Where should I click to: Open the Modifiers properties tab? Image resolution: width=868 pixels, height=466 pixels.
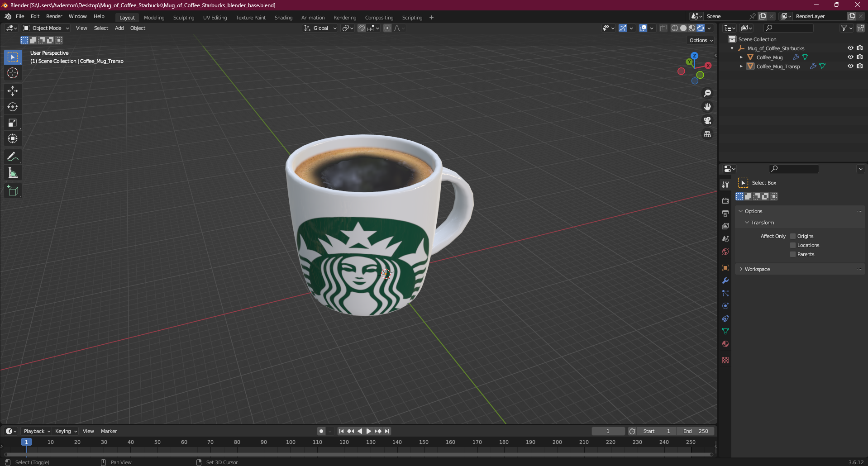click(725, 281)
